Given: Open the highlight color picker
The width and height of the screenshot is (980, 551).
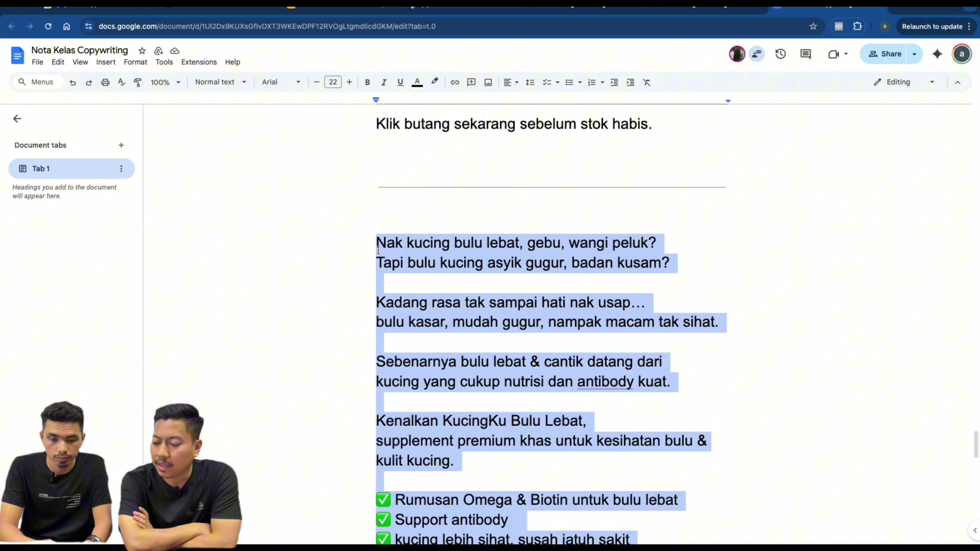Looking at the screenshot, I should (x=434, y=82).
